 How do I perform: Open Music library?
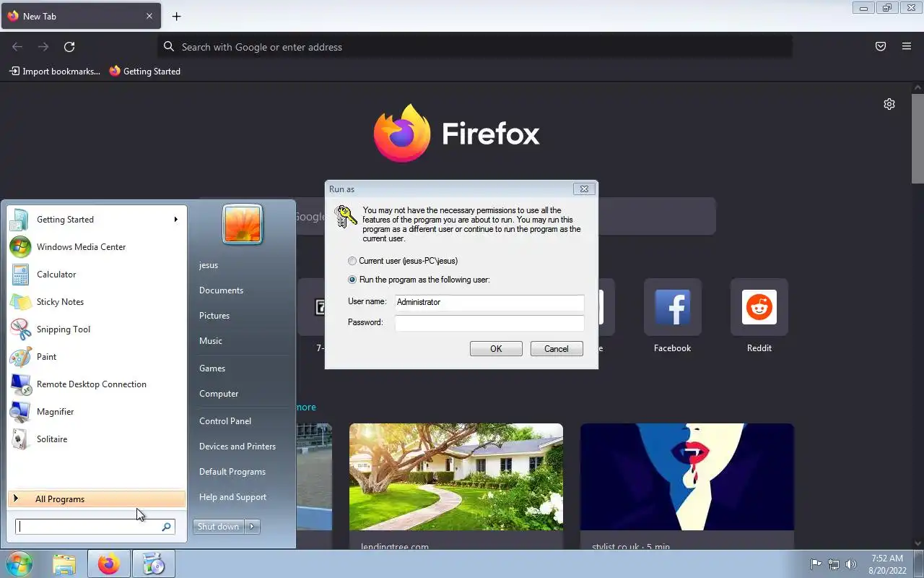point(211,341)
